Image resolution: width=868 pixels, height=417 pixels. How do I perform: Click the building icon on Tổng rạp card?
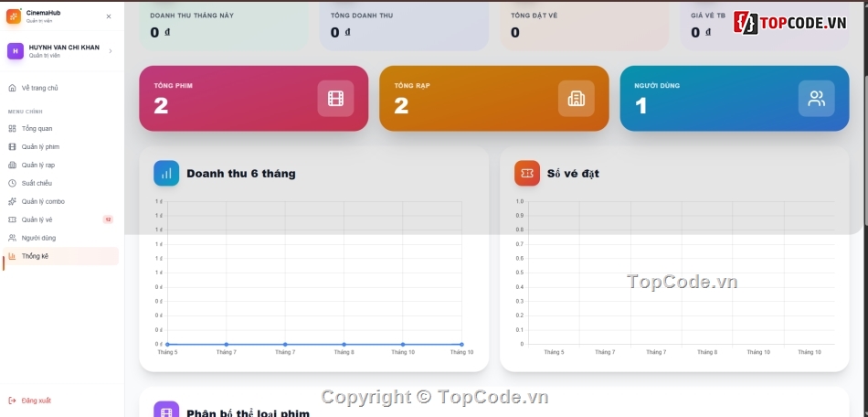pos(577,99)
